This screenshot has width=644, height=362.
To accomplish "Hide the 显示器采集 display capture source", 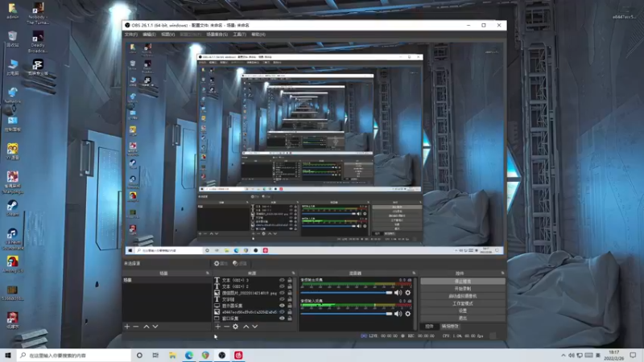I will coord(282,306).
